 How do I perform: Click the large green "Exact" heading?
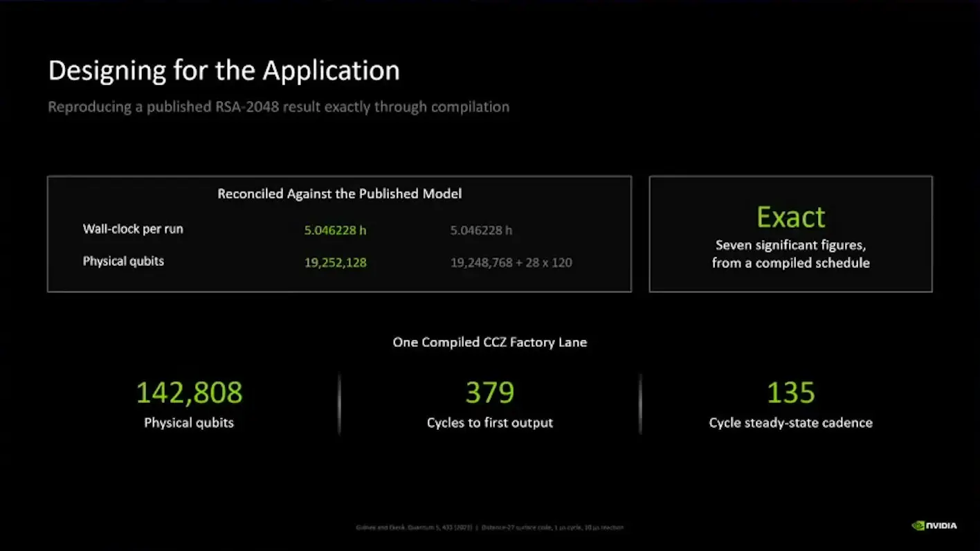(791, 217)
